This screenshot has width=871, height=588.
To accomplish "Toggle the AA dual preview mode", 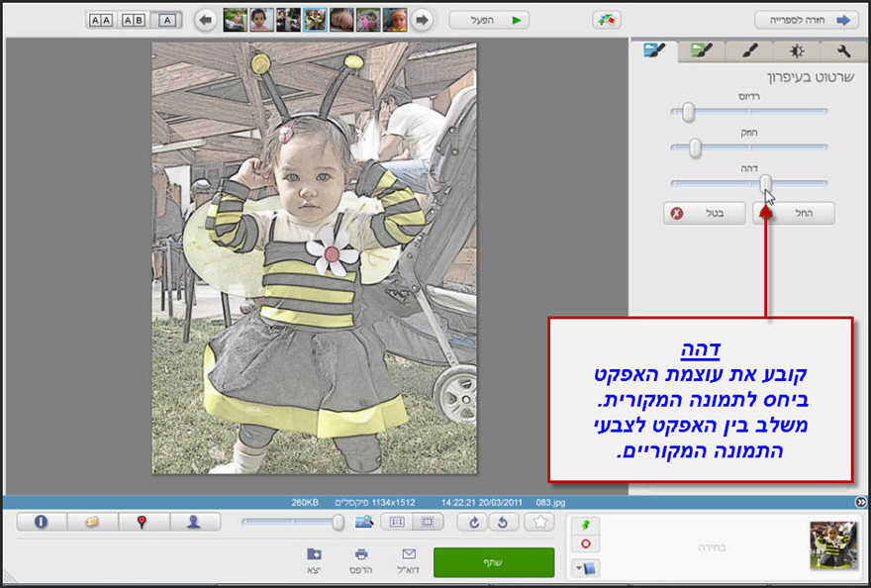I will pyautogui.click(x=101, y=20).
